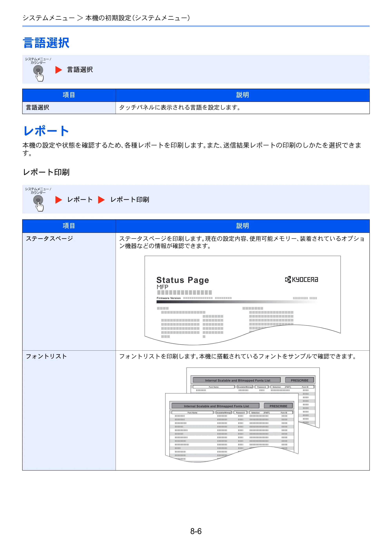Open the Status Page sample image
392x555 pixels.
[242, 300]
